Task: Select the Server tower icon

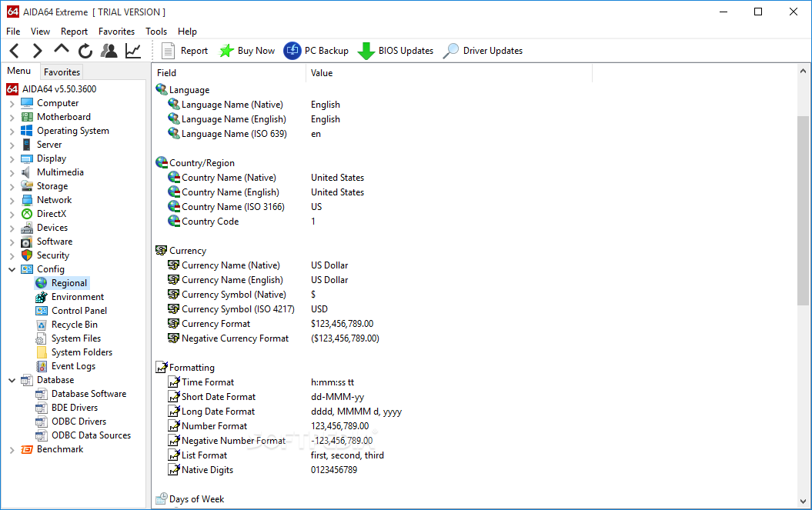Action: (27, 145)
